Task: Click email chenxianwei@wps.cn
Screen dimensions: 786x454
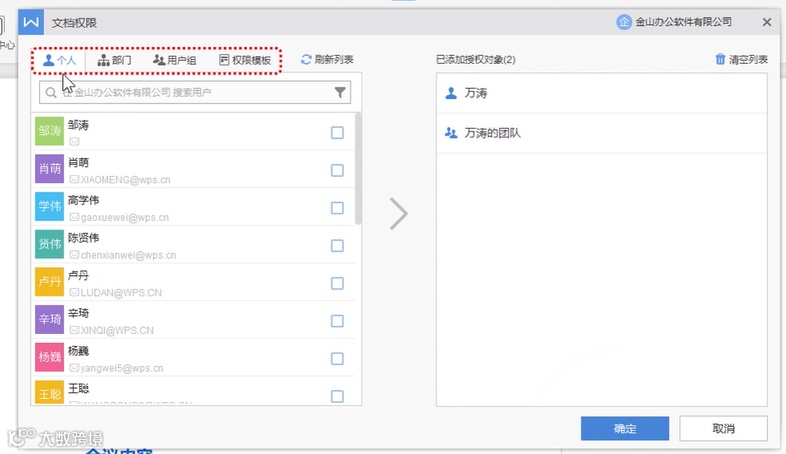Action: click(x=128, y=255)
